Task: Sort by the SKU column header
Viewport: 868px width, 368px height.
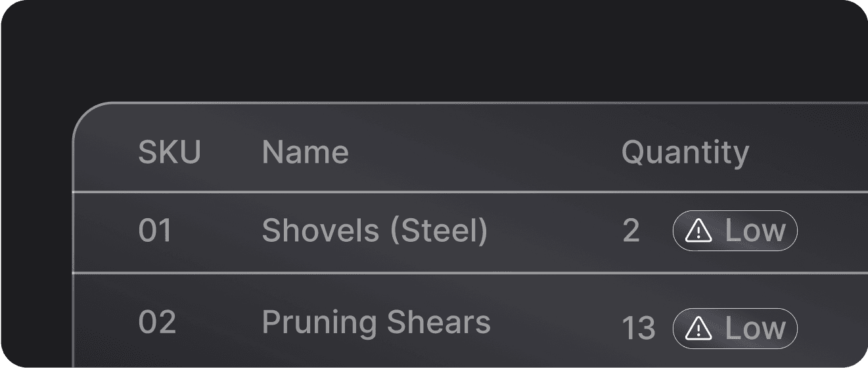Action: coord(170,152)
